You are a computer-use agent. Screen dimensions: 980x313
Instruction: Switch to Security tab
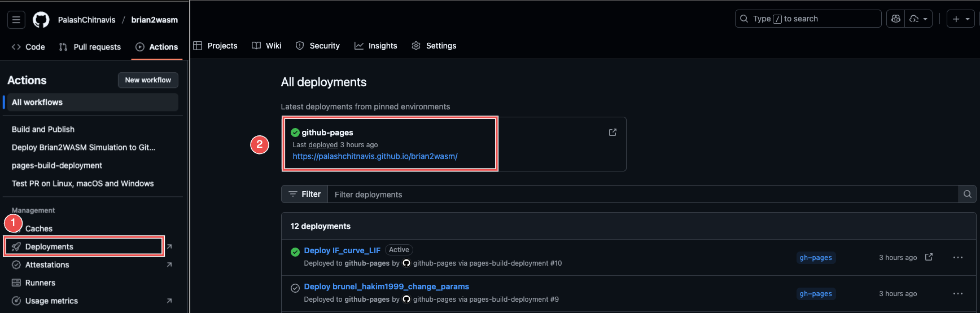pos(318,46)
